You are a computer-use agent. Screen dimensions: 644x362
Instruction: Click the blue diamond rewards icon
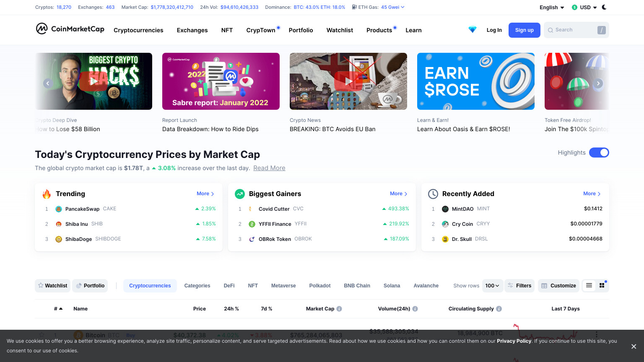click(473, 30)
